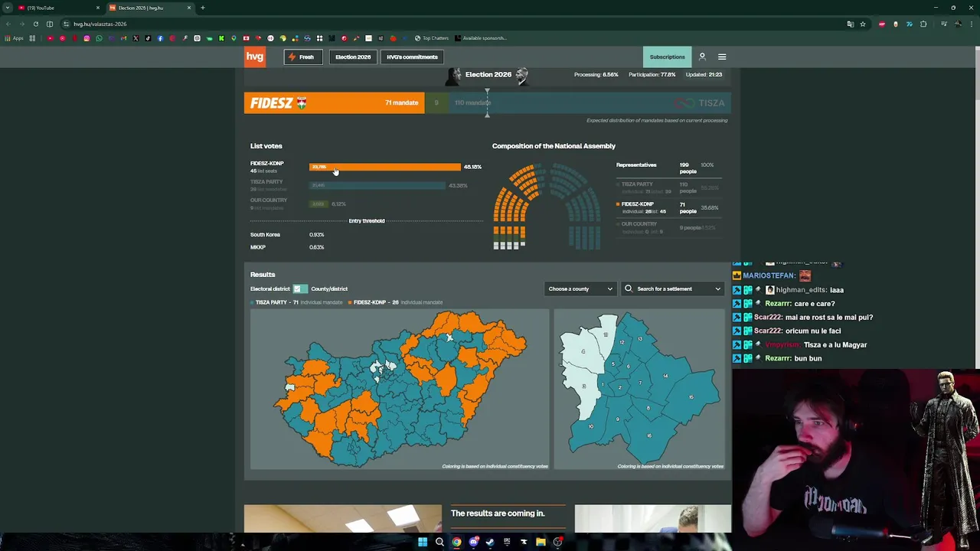Open the translate page icon
Viewport: 980px width, 551px height.
(850, 24)
